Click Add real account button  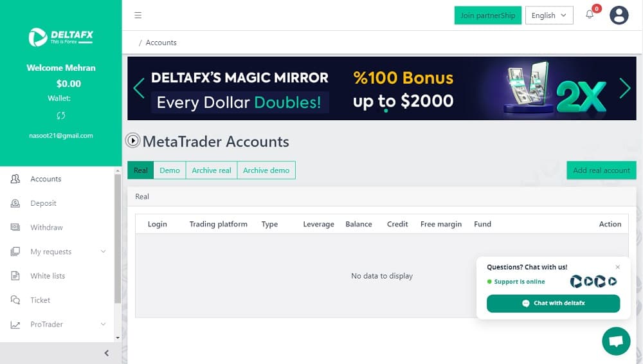(x=601, y=170)
